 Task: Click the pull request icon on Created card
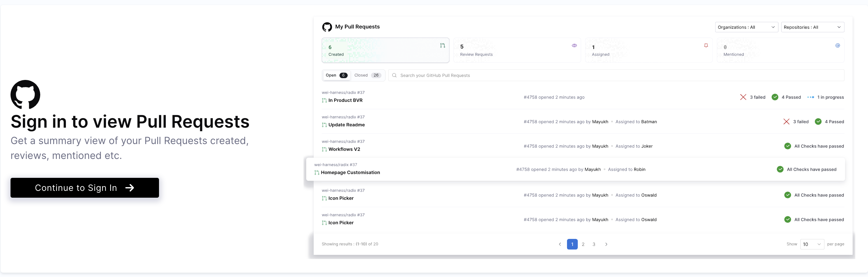click(x=442, y=46)
